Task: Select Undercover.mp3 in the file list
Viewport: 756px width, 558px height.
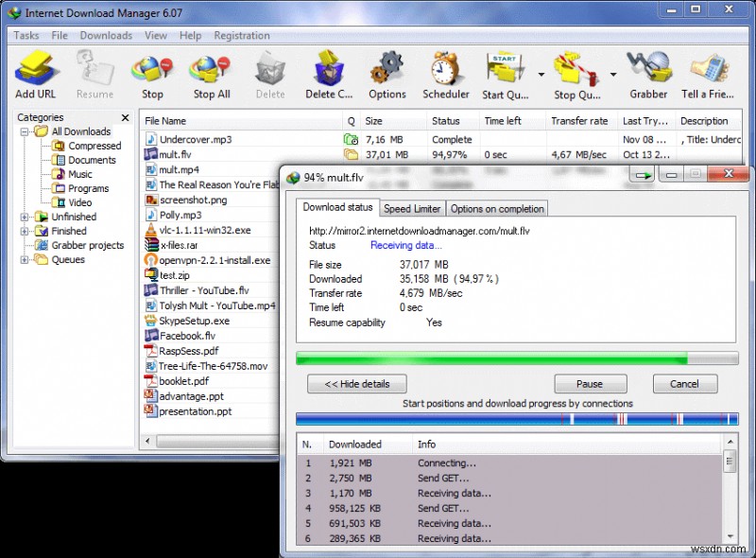Action: [195, 138]
